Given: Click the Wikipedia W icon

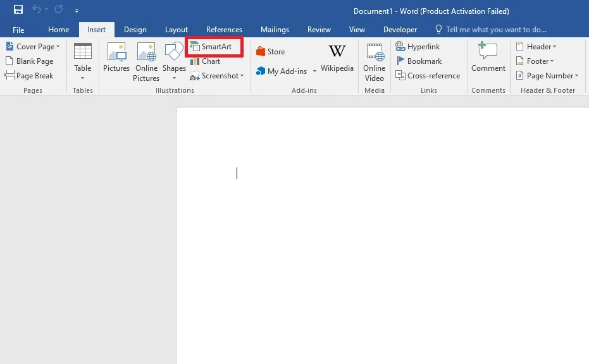Looking at the screenshot, I should (337, 51).
